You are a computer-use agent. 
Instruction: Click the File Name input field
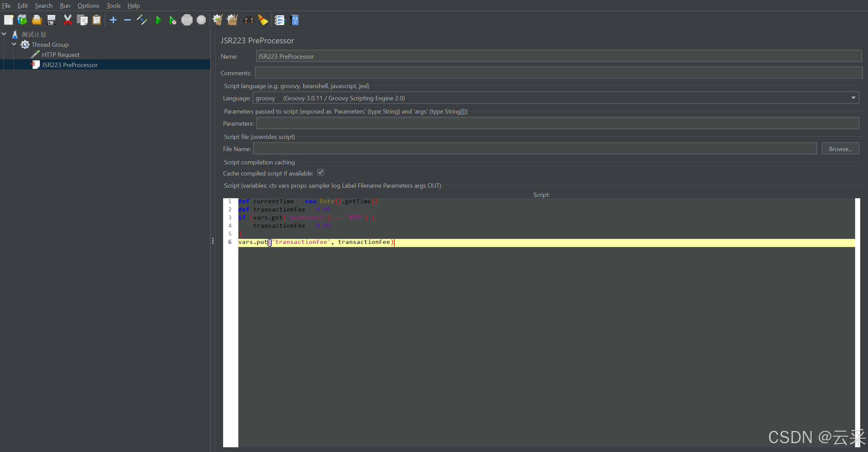535,149
